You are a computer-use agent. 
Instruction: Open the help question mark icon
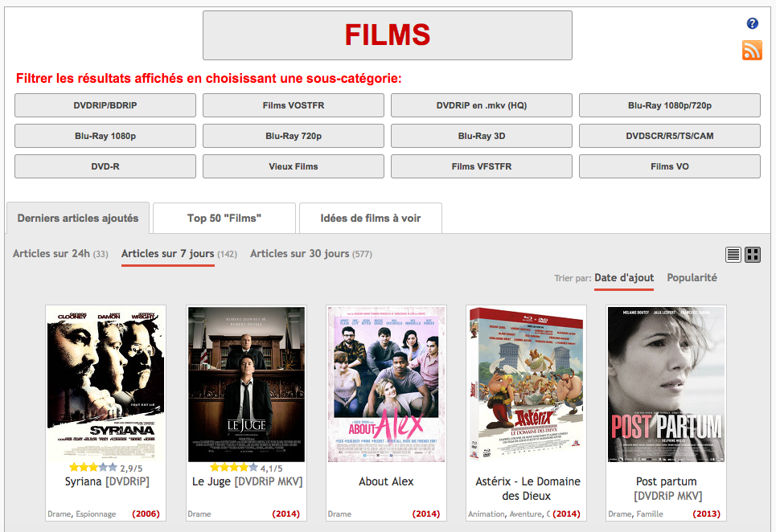tap(752, 23)
